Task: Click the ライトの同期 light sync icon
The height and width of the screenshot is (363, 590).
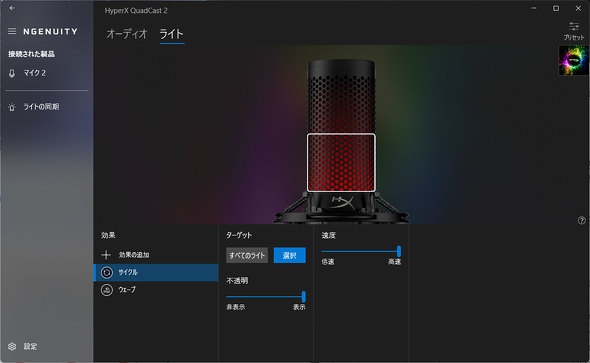Action: [x=12, y=107]
